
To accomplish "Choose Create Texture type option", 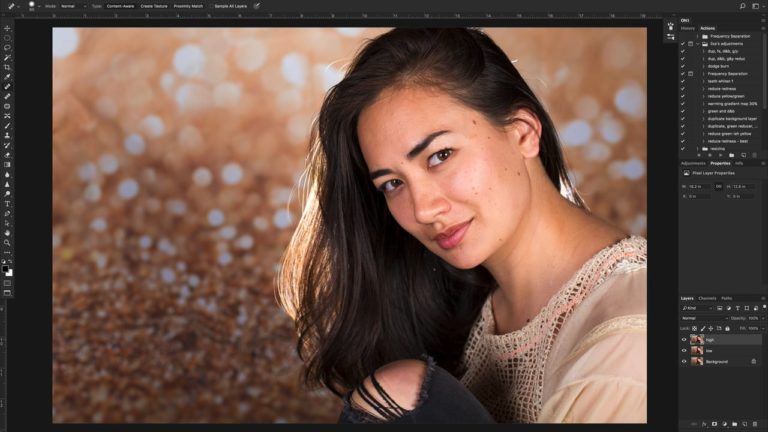I will pos(154,6).
